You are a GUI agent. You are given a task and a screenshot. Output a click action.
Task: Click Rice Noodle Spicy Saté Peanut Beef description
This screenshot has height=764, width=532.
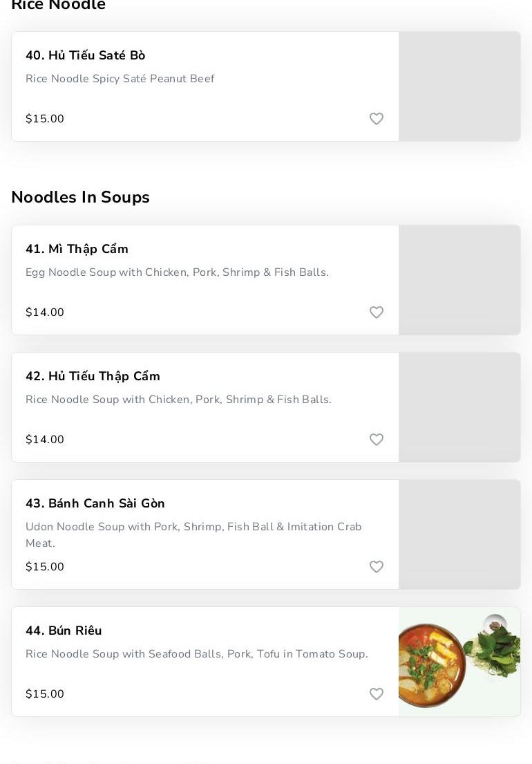click(x=120, y=79)
